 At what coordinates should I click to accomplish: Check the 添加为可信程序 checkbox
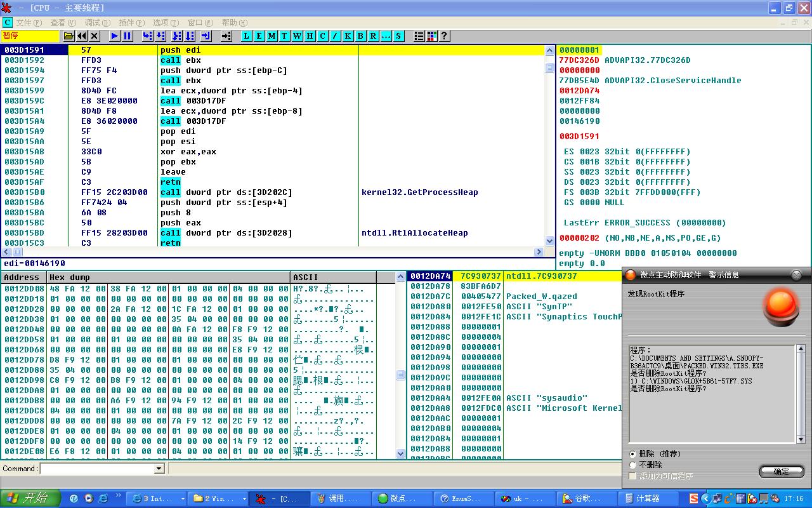coord(633,476)
